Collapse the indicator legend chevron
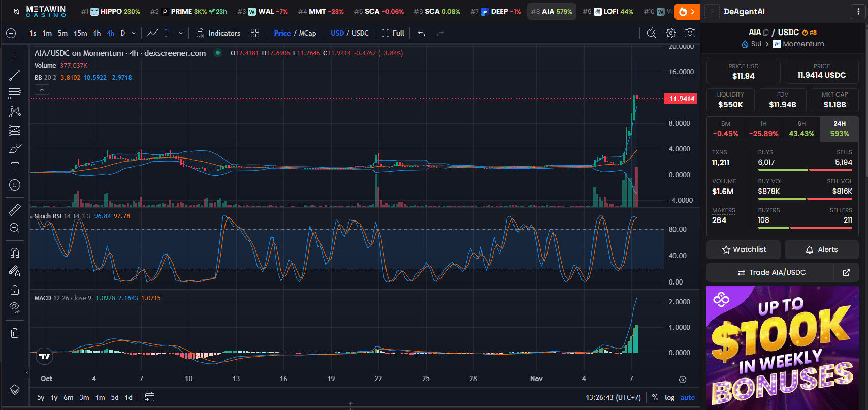Image resolution: width=868 pixels, height=410 pixels. coord(42,90)
